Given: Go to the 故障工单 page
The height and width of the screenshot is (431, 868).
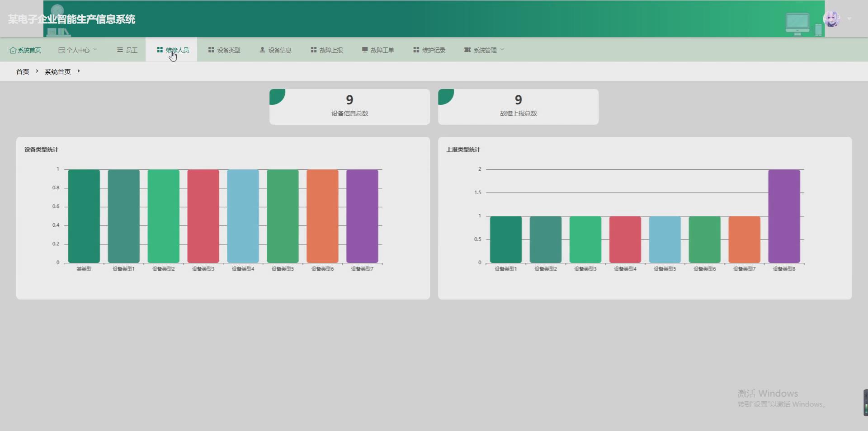Looking at the screenshot, I should pos(378,50).
